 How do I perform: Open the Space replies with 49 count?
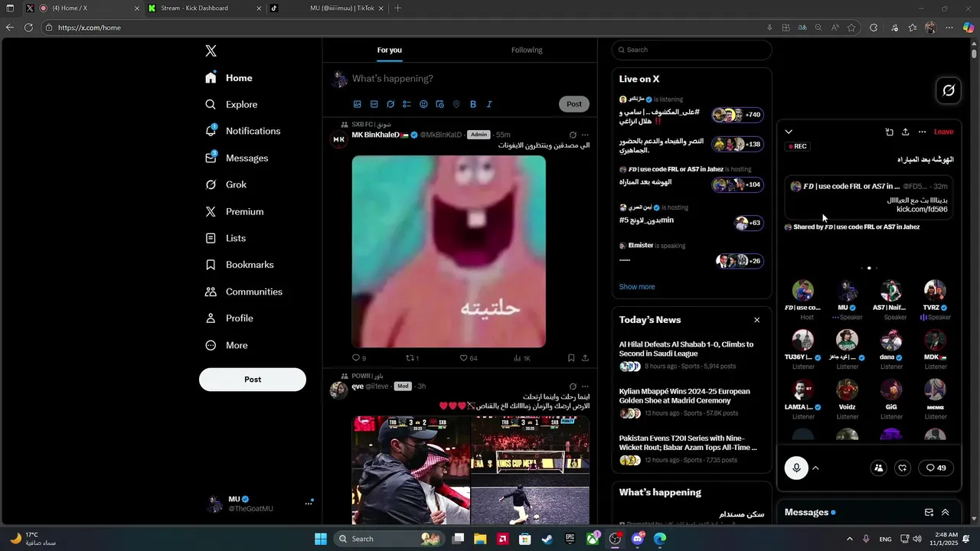tap(936, 468)
